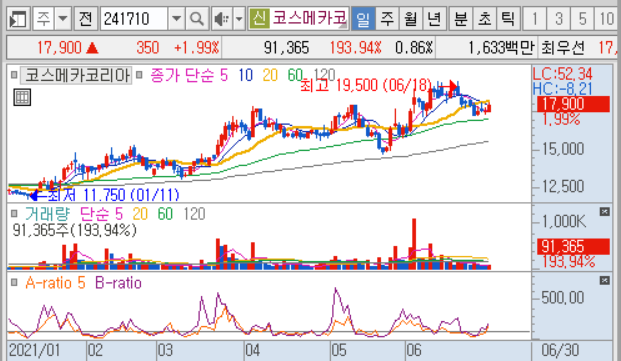Click the stock name 코스메카코 field
The height and width of the screenshot is (361, 621).
pos(309,18)
